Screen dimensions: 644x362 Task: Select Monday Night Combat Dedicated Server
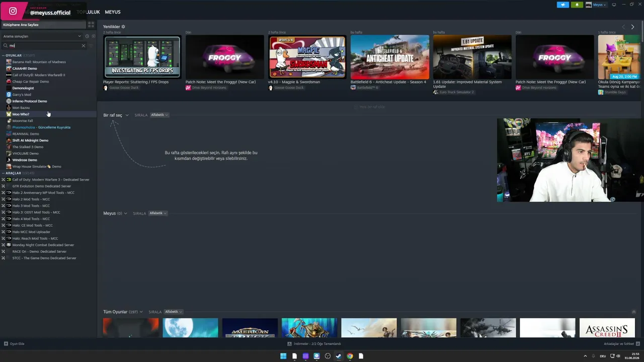[x=43, y=245]
